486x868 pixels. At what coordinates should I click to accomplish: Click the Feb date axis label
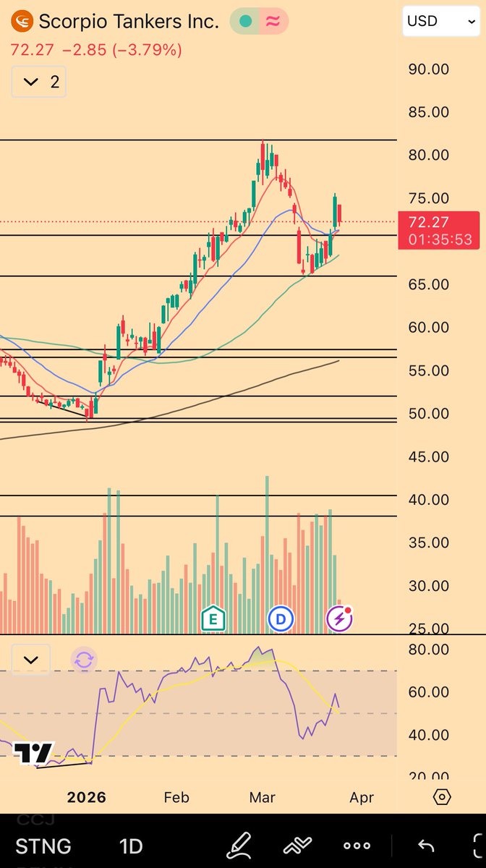pyautogui.click(x=176, y=797)
